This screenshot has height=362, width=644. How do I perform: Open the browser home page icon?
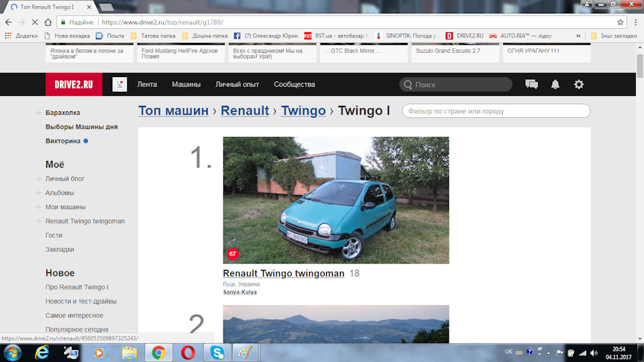[48, 22]
